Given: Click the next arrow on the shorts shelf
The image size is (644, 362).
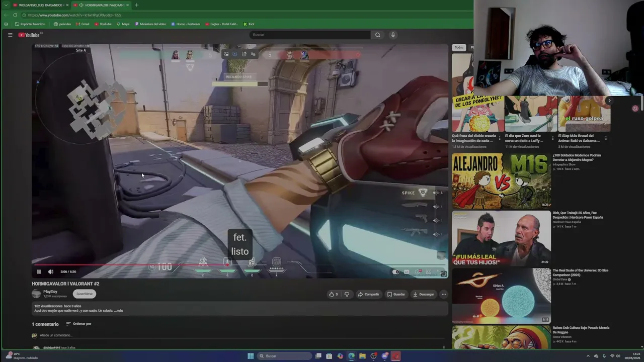Looking at the screenshot, I should point(609,101).
